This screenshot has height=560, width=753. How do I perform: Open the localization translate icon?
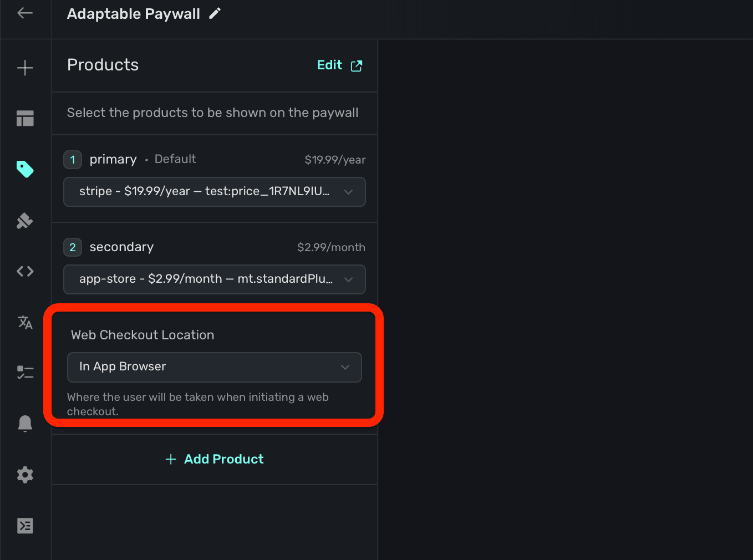click(x=25, y=322)
